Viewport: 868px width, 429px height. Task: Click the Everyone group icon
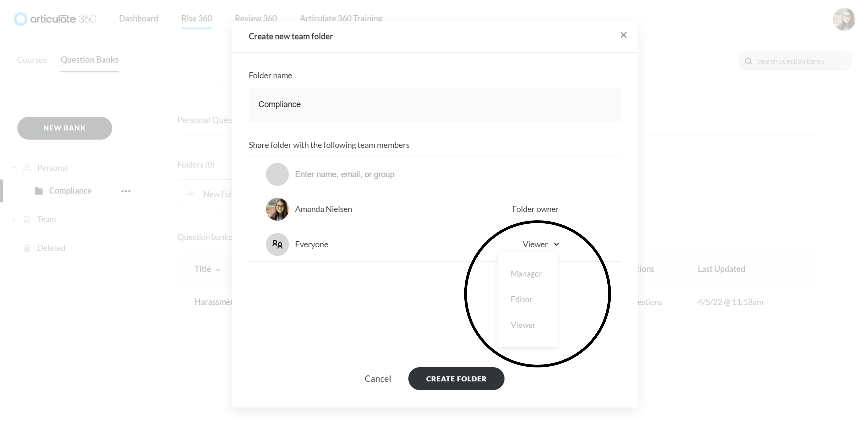click(x=277, y=244)
